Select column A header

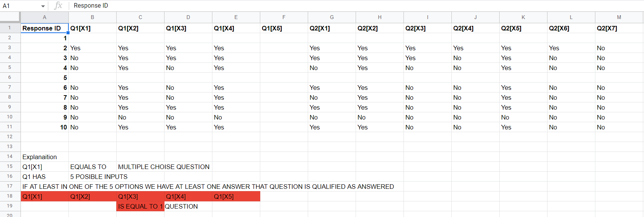[44, 18]
